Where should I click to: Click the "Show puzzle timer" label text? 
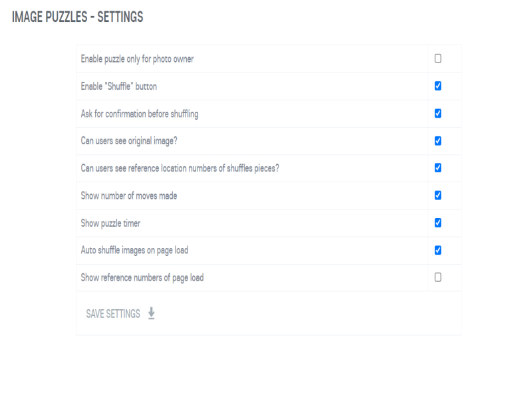(110, 223)
